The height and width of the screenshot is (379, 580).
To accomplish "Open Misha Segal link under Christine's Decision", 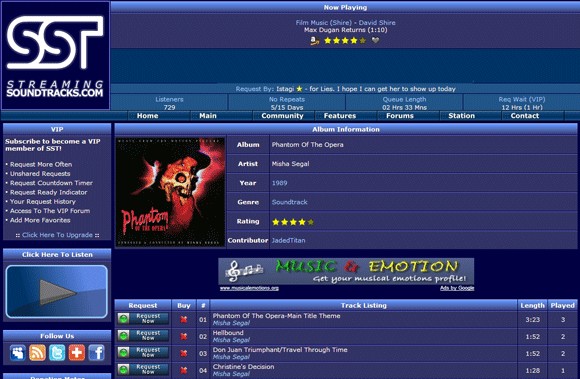I will click(231, 374).
